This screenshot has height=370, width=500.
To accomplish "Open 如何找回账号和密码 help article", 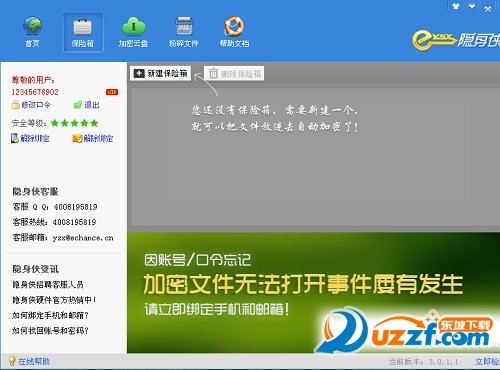I will [50, 331].
